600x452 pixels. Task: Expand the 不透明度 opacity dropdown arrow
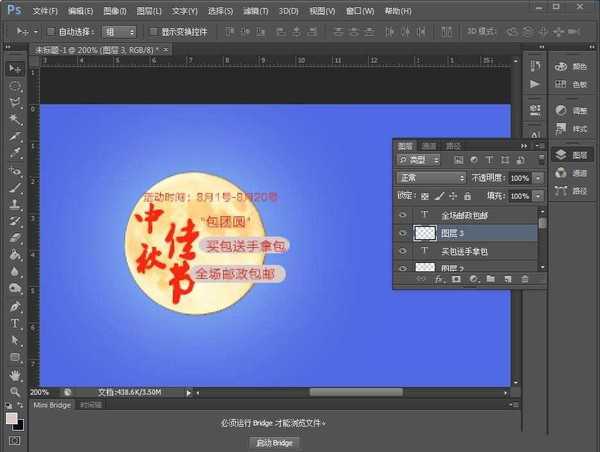[x=539, y=177]
